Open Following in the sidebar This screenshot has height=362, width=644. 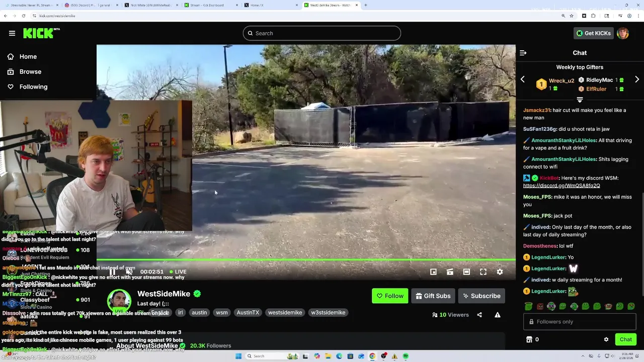tap(33, 87)
